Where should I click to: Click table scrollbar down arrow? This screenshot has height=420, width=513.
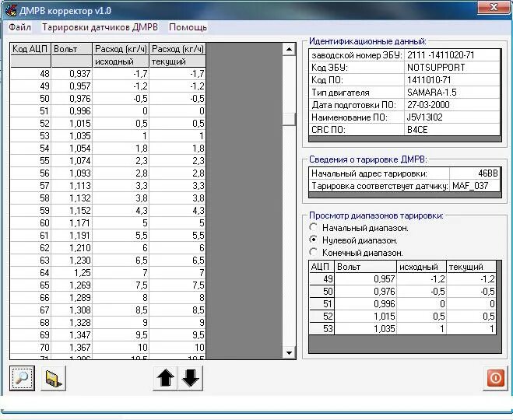point(289,352)
